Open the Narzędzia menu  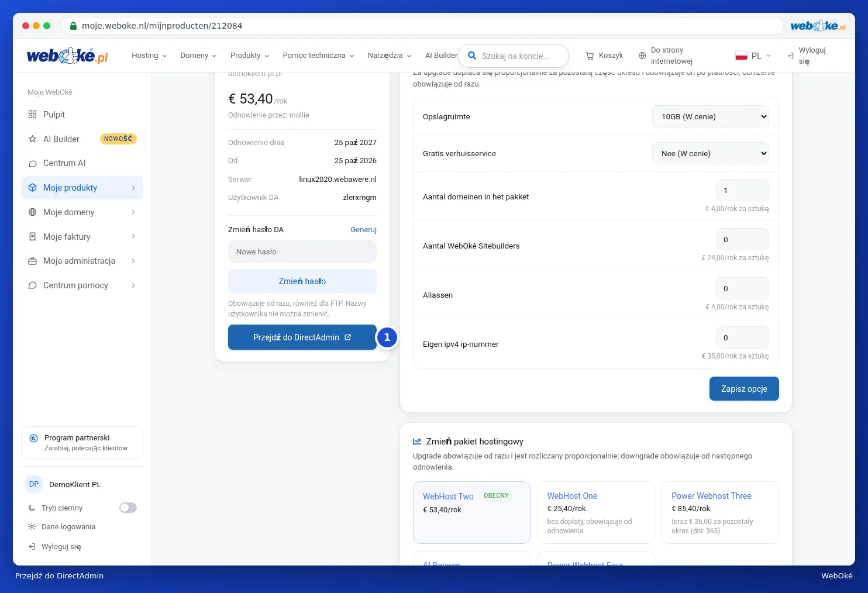click(x=390, y=56)
